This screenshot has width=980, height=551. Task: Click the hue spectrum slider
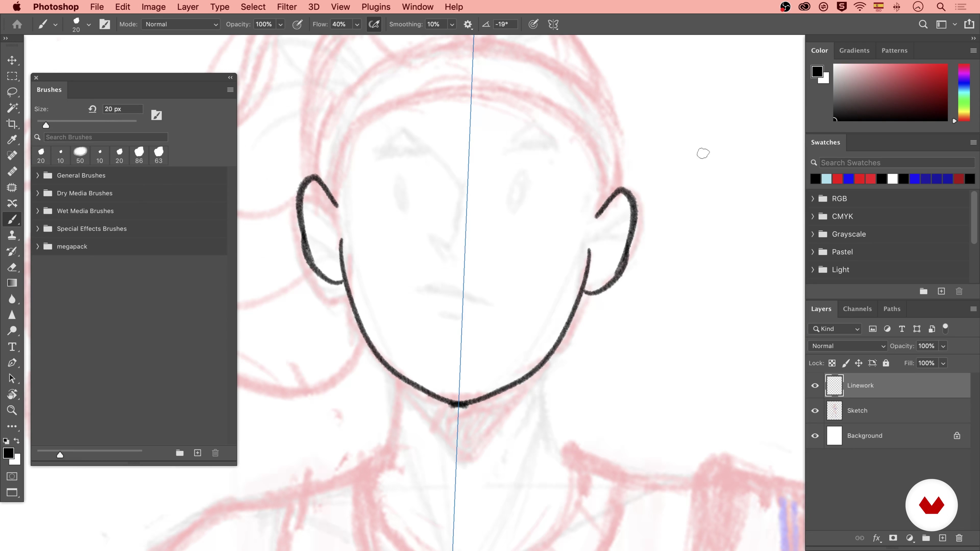pyautogui.click(x=964, y=92)
